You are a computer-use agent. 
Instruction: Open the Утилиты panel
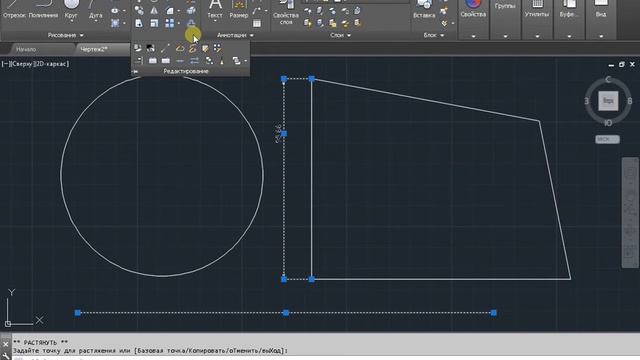click(x=537, y=20)
